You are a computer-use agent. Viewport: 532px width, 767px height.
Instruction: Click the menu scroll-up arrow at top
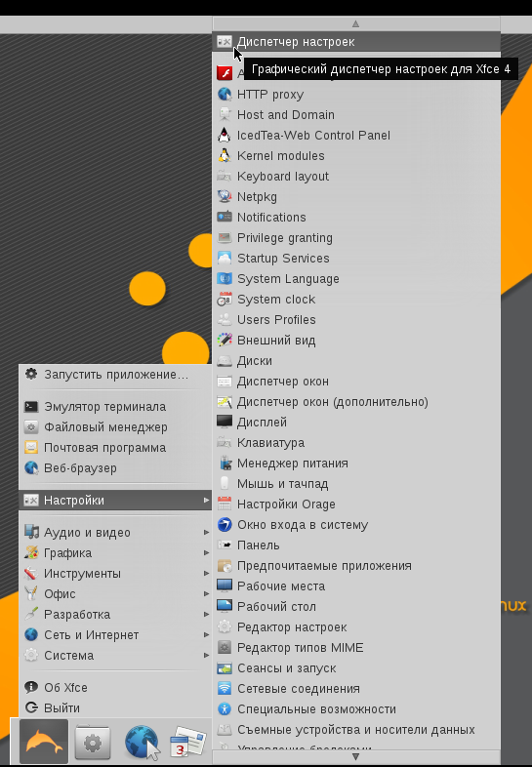tap(356, 23)
